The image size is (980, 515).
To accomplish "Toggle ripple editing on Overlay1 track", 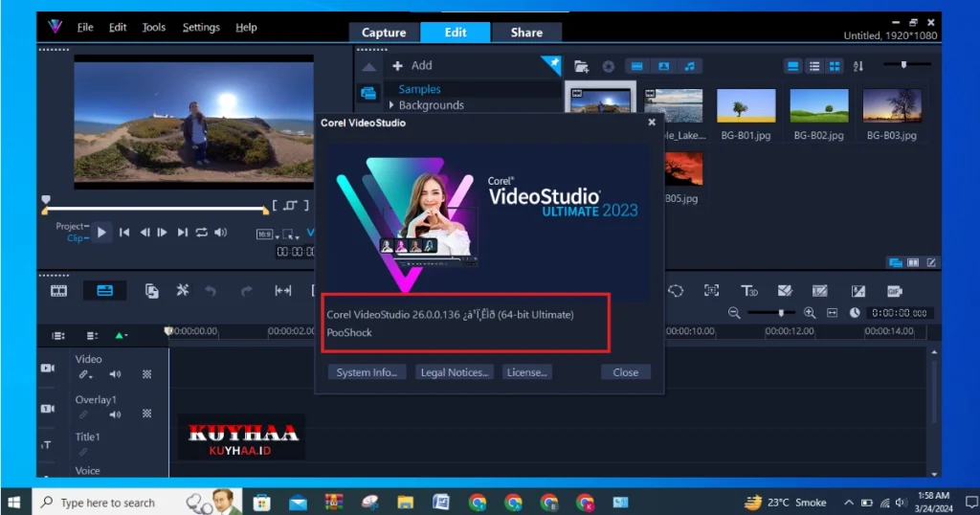I will click(83, 414).
